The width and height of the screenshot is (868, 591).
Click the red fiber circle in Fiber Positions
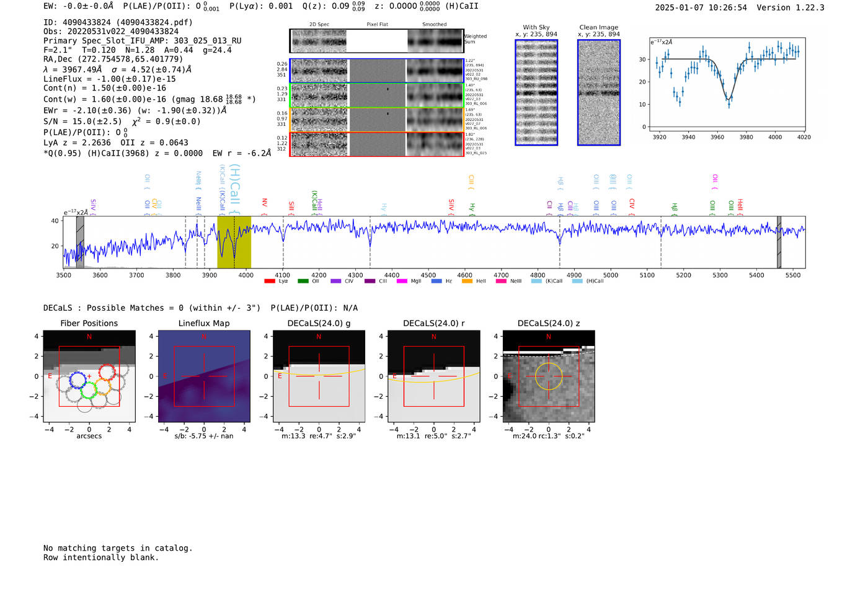(107, 372)
